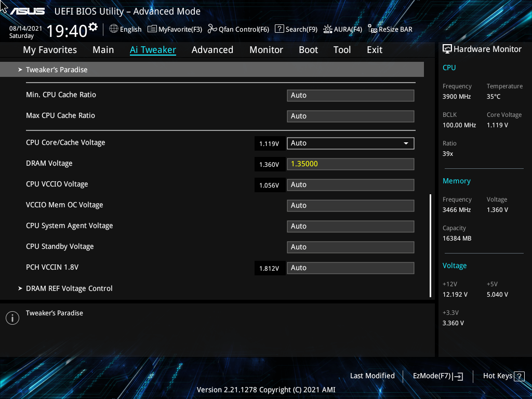Viewport: 532px width, 399px height.
Task: Click the English language button
Action: [125, 29]
